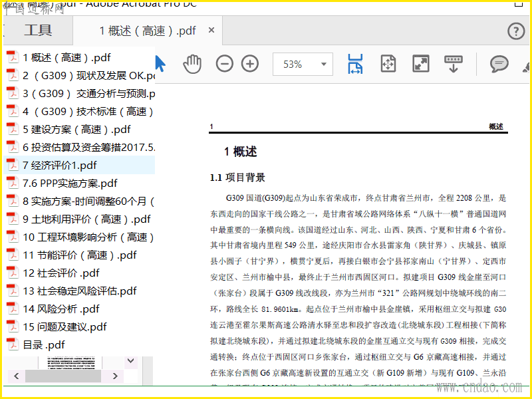The image size is (532, 399).
Task: Click the heading 1.1 项目背景
Action: [237, 178]
